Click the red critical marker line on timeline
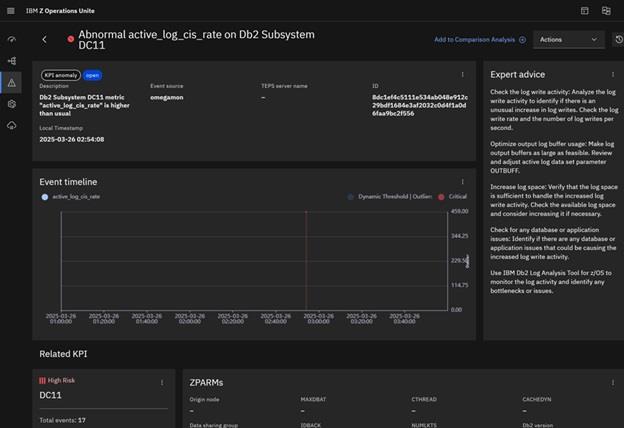Image resolution: width=624 pixels, height=428 pixels. (x=305, y=260)
